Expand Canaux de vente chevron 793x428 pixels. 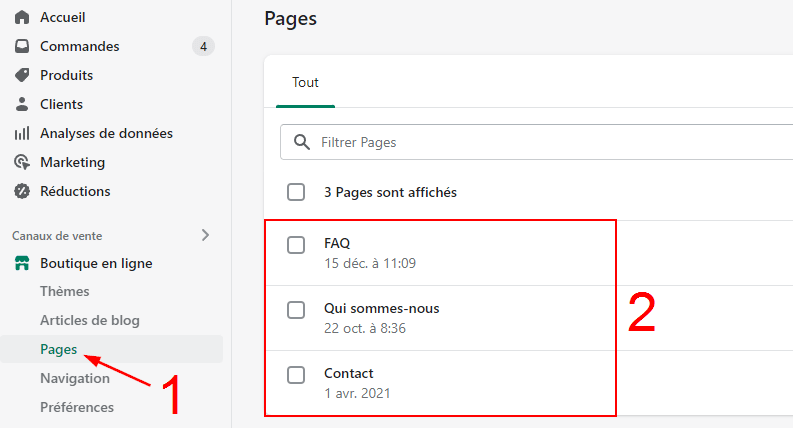point(205,236)
